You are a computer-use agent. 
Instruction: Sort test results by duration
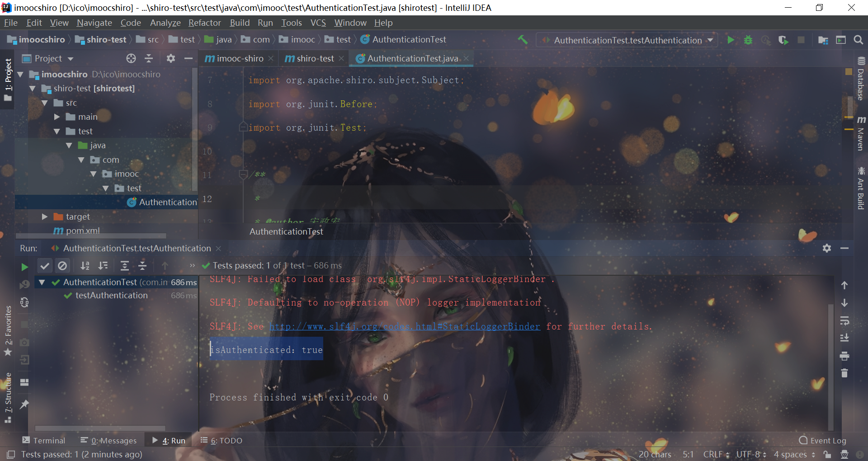[x=103, y=266]
